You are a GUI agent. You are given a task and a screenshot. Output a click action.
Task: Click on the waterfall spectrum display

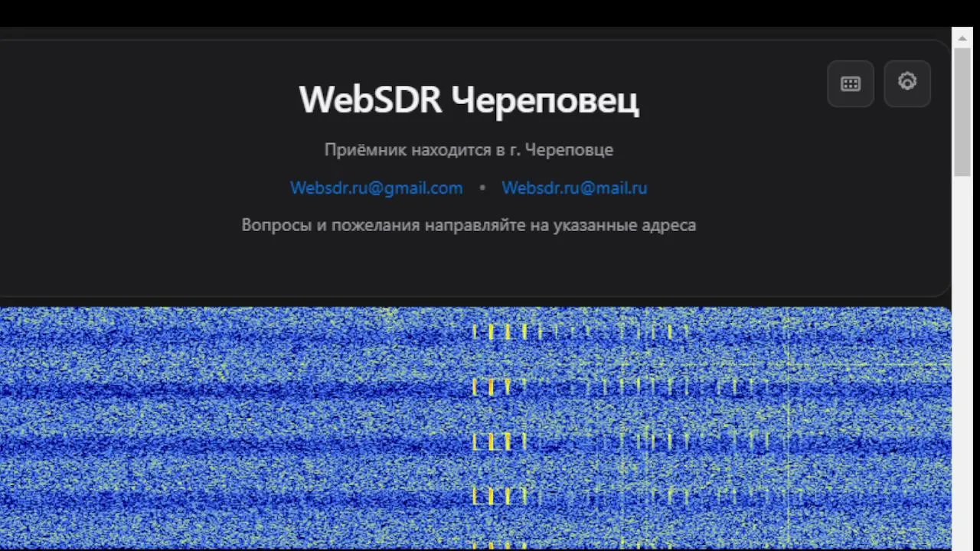[x=475, y=429]
